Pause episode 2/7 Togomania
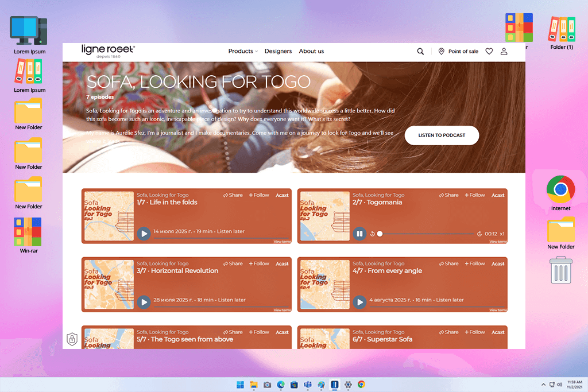The image size is (588, 392). click(359, 234)
